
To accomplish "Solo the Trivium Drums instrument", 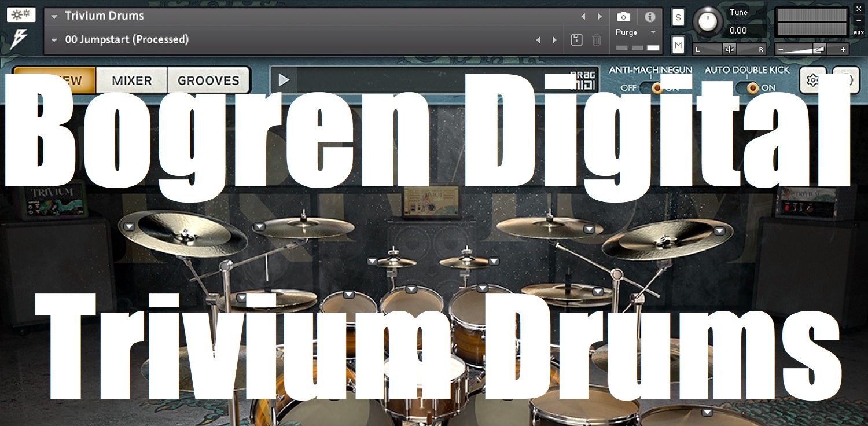I will [x=678, y=17].
